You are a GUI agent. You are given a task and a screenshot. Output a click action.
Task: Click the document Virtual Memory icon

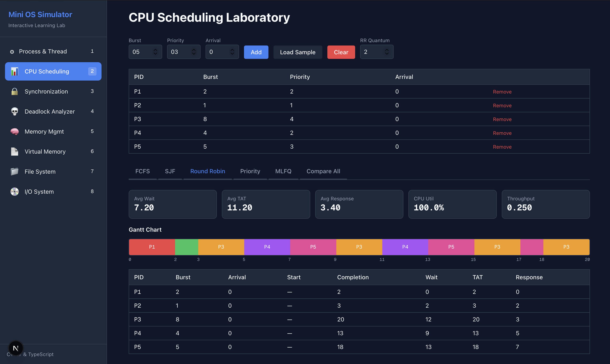pyautogui.click(x=14, y=152)
